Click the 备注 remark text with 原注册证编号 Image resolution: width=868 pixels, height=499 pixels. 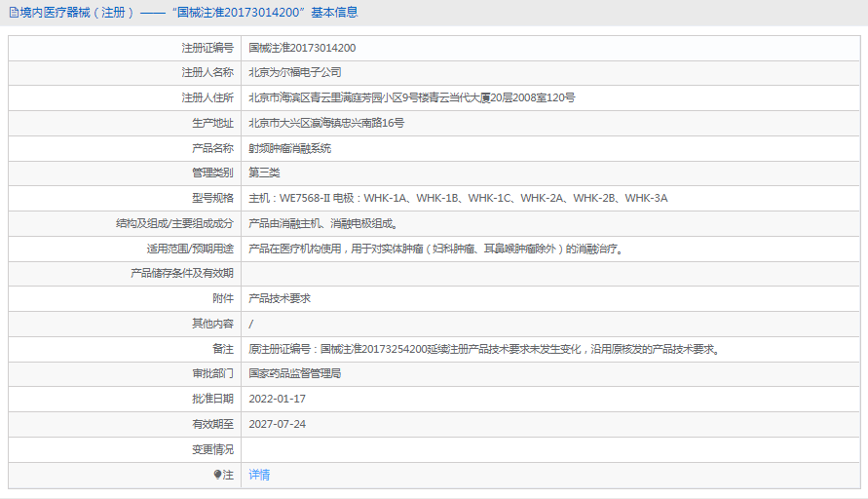[485, 349]
